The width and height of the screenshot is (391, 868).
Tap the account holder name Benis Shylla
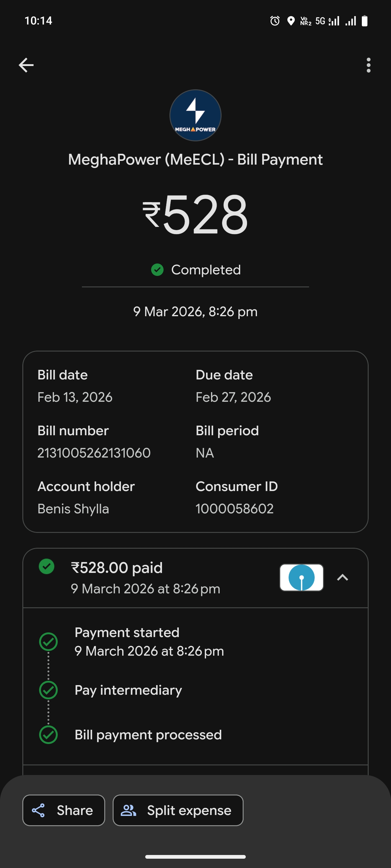[73, 508]
